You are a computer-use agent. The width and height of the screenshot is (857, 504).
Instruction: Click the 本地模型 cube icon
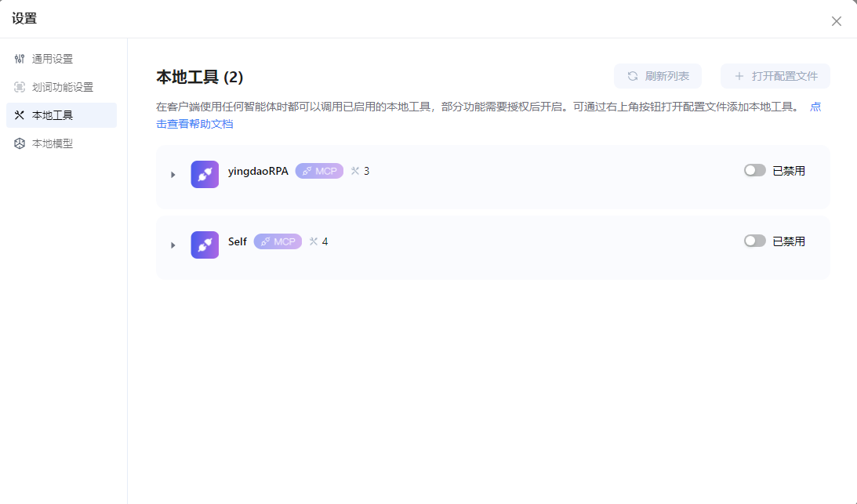[20, 143]
